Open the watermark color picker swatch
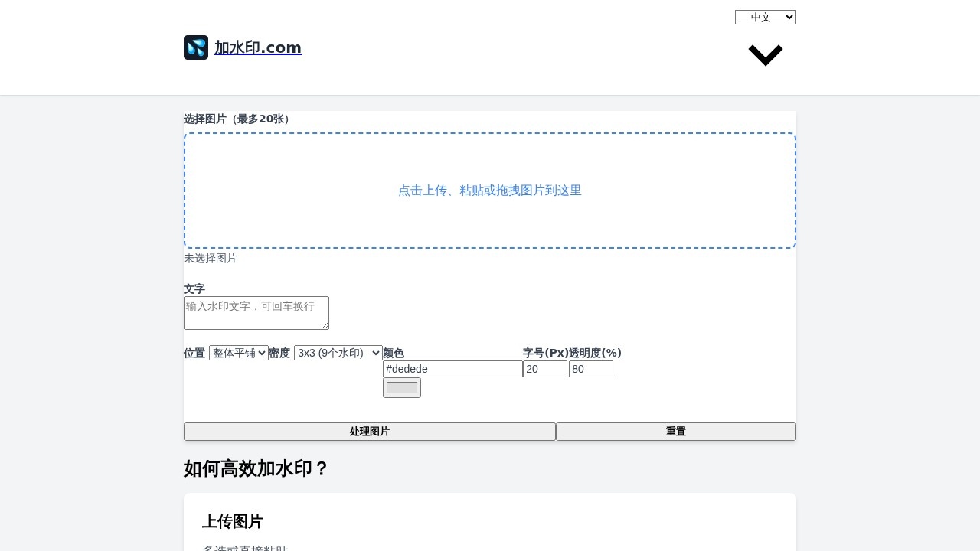Screen dimensions: 980x551 (x=401, y=387)
